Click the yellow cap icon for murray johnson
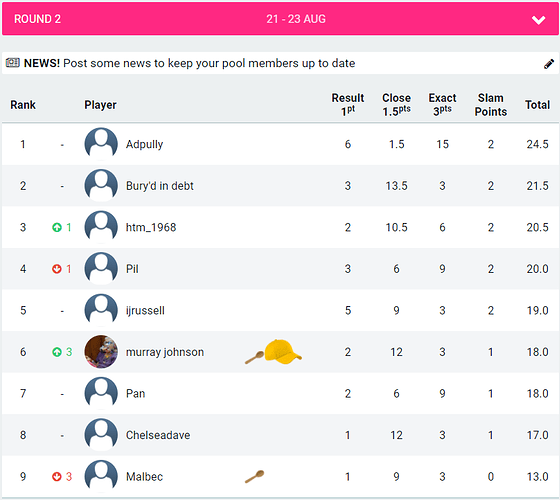Screen dimensions: 560x500 tap(282, 351)
